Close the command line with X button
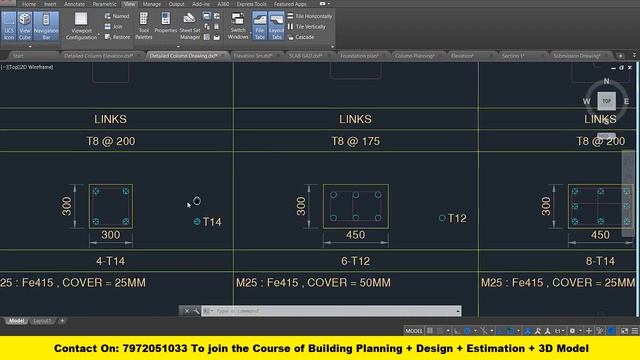 (x=187, y=311)
